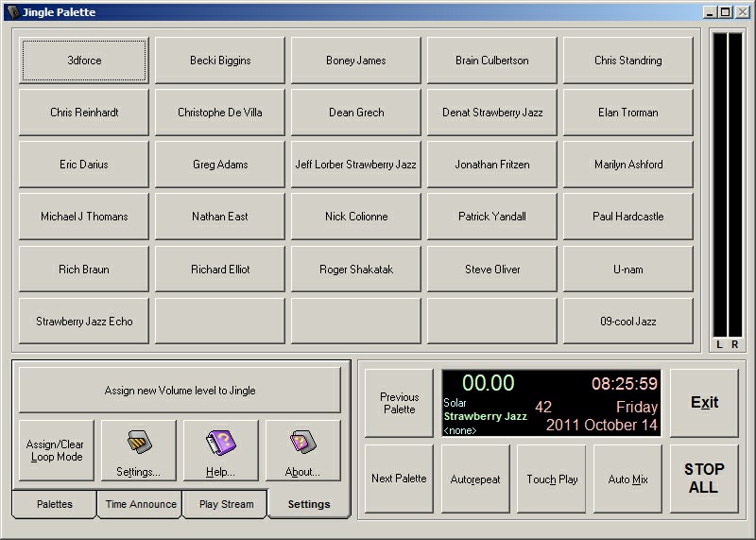Open the Time Announce tab

tap(141, 504)
